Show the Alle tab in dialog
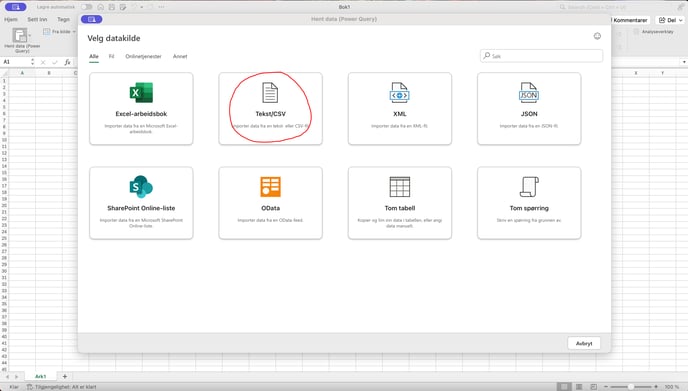 pos(94,56)
